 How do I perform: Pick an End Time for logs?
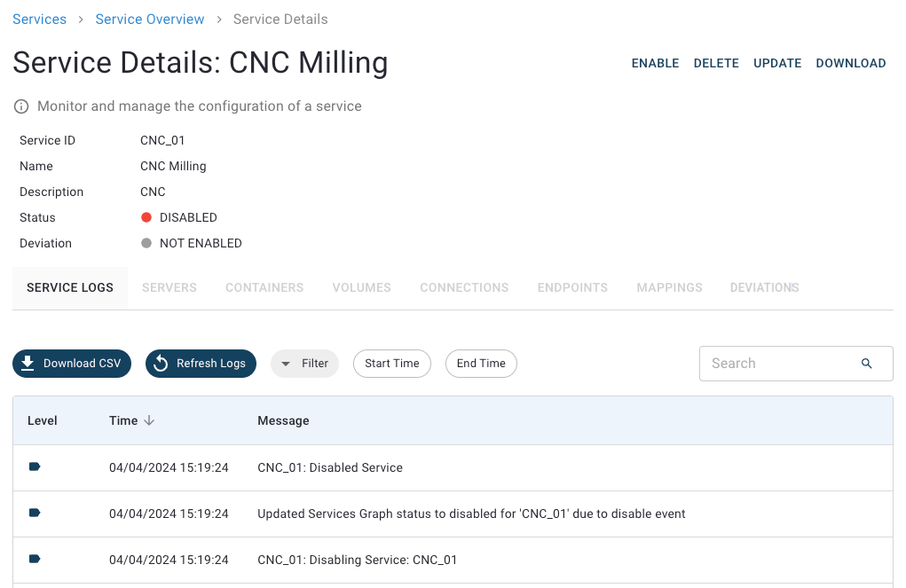(x=481, y=364)
